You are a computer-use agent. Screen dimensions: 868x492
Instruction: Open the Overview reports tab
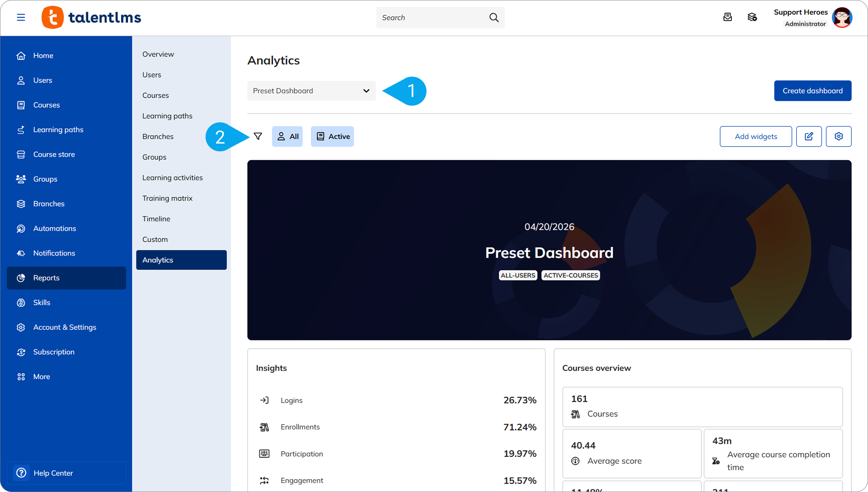pyautogui.click(x=158, y=54)
